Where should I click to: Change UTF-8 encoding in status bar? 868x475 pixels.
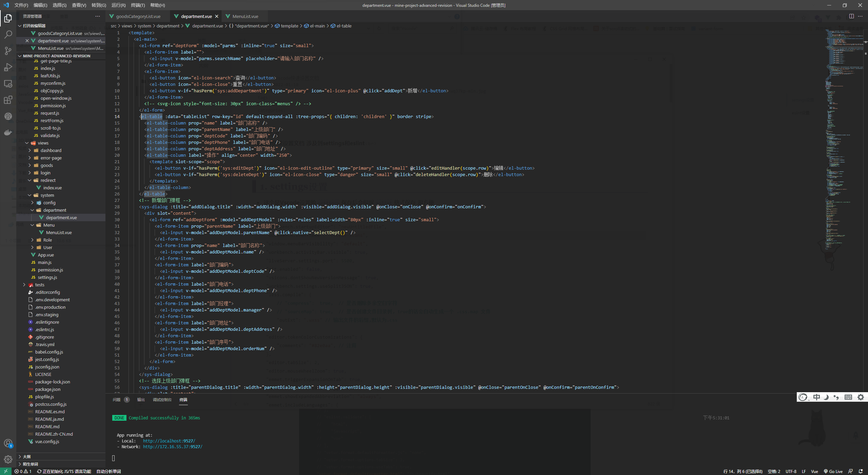[x=791, y=471]
